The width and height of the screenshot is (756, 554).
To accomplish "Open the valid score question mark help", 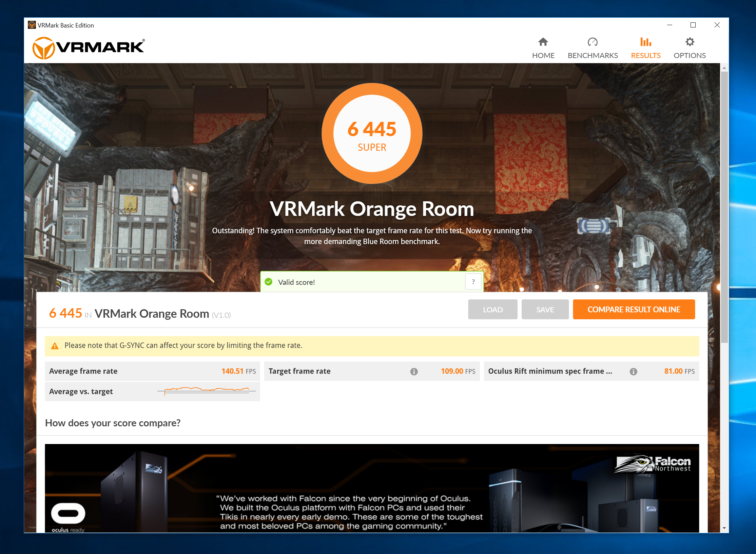I will [473, 282].
